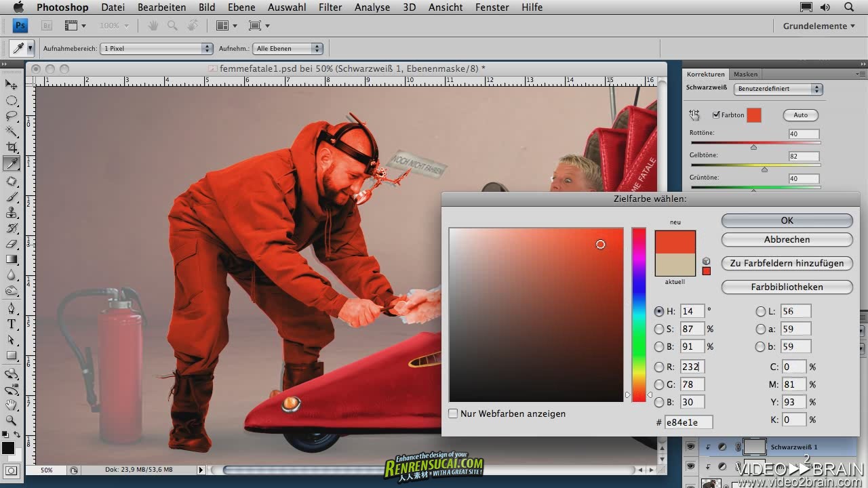The width and height of the screenshot is (868, 488).
Task: Select the Move tool
Action: point(12,84)
